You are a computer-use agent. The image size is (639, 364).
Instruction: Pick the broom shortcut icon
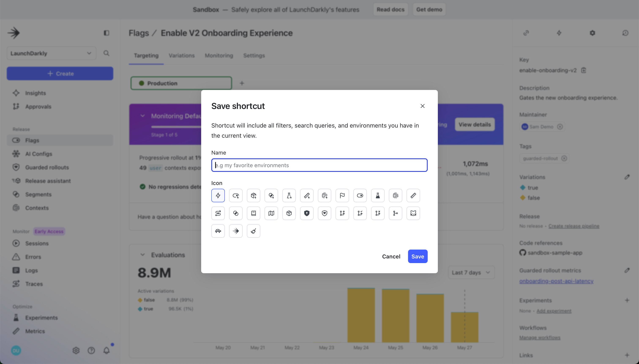(x=253, y=231)
